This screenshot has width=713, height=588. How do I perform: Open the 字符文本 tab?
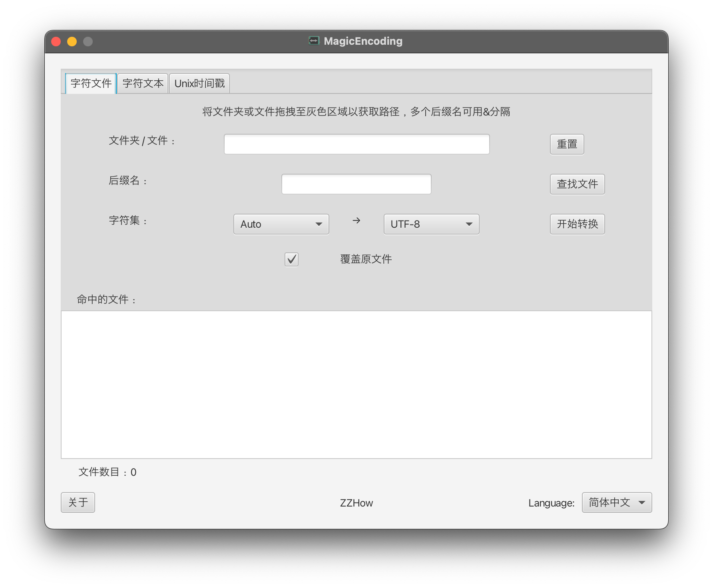tap(143, 83)
